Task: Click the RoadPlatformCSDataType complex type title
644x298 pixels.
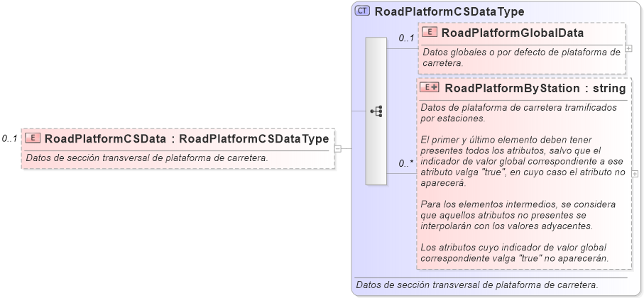Action: [x=449, y=11]
